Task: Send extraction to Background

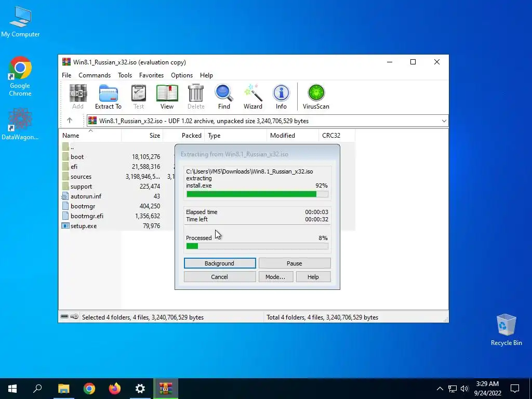Action: pyautogui.click(x=220, y=263)
